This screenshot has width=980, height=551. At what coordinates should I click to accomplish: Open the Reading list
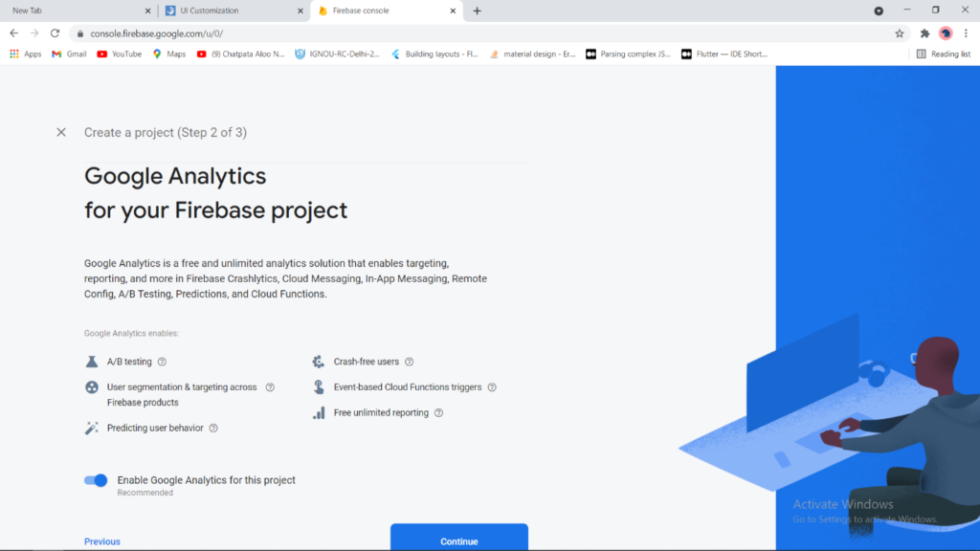pos(943,55)
